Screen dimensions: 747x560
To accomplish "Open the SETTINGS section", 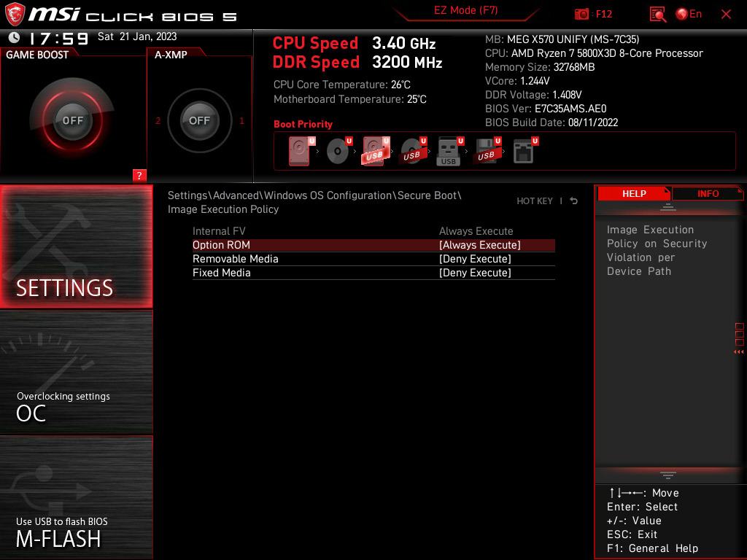I will pyautogui.click(x=76, y=246).
